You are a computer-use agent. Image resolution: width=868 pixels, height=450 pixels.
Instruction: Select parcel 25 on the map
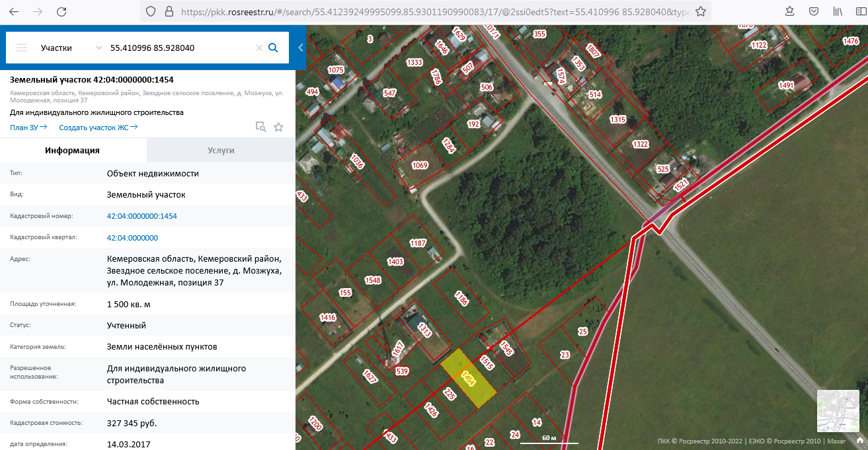pos(583,332)
